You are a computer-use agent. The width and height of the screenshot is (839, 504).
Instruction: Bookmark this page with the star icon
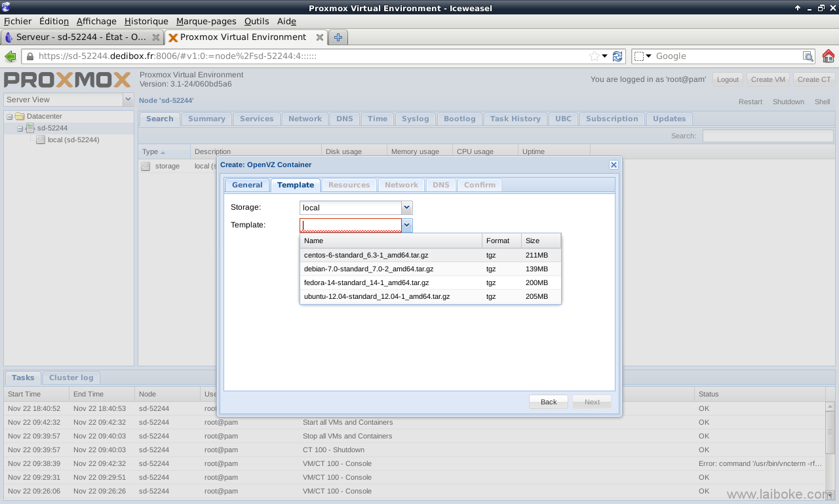594,56
